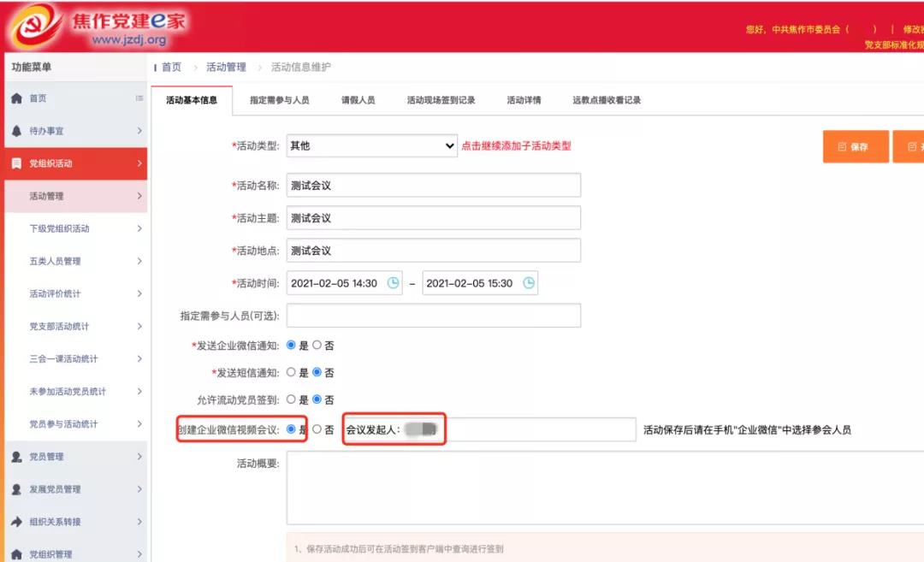Select 否 for 发送短信通知
The width and height of the screenshot is (924, 562).
tap(317, 372)
